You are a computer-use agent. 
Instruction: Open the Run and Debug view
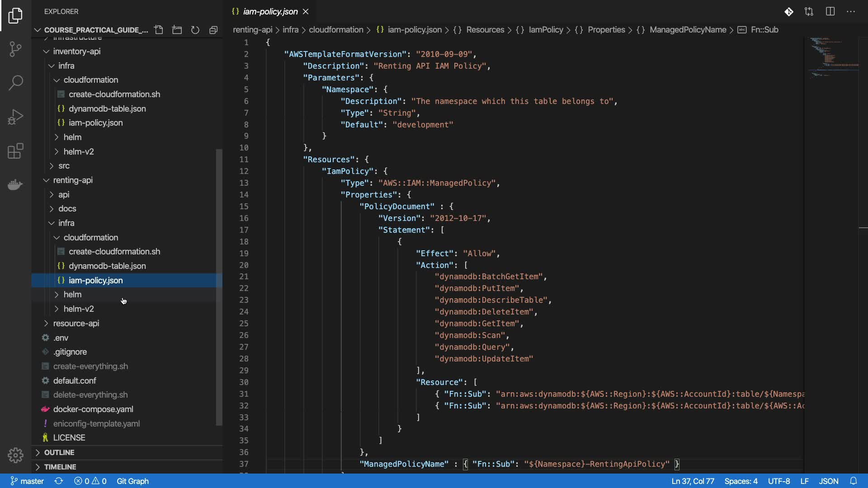(x=15, y=117)
